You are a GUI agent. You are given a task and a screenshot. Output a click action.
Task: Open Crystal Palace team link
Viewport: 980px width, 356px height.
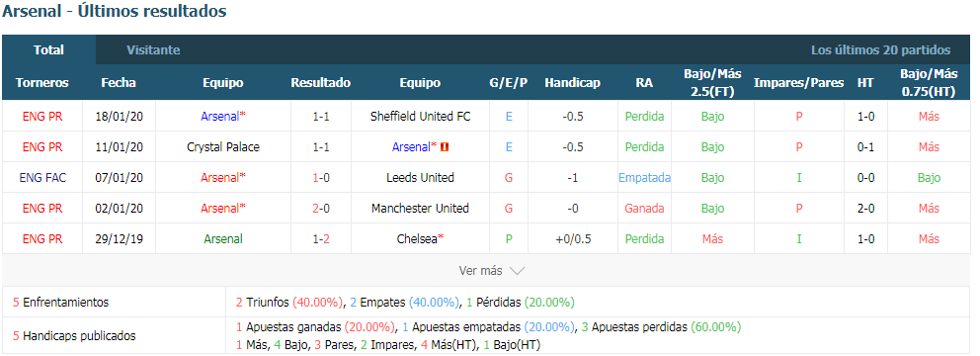[x=223, y=147]
